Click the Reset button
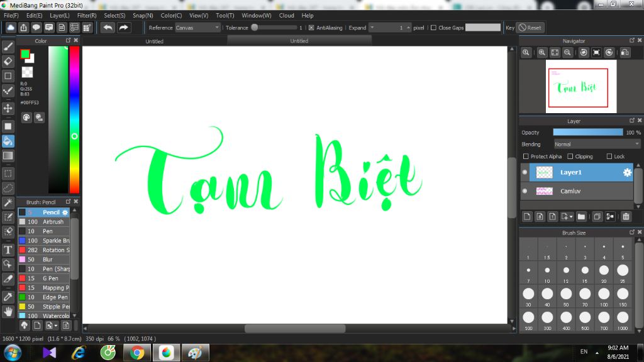This screenshot has width=644, height=362. click(530, 28)
